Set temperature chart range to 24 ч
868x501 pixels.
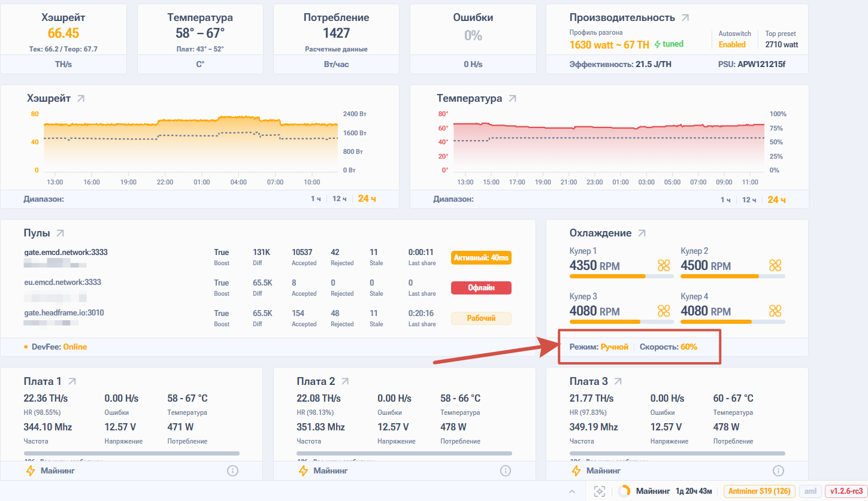pyautogui.click(x=776, y=199)
